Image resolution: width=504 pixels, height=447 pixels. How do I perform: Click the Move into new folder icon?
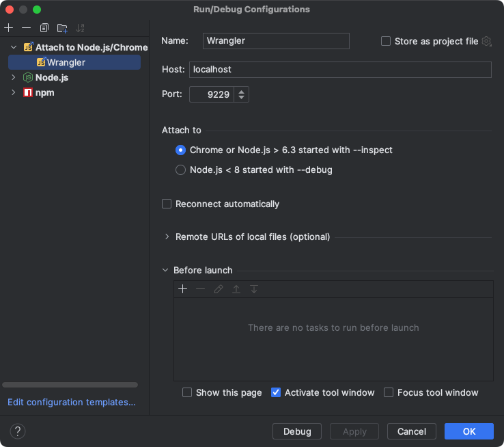click(62, 28)
